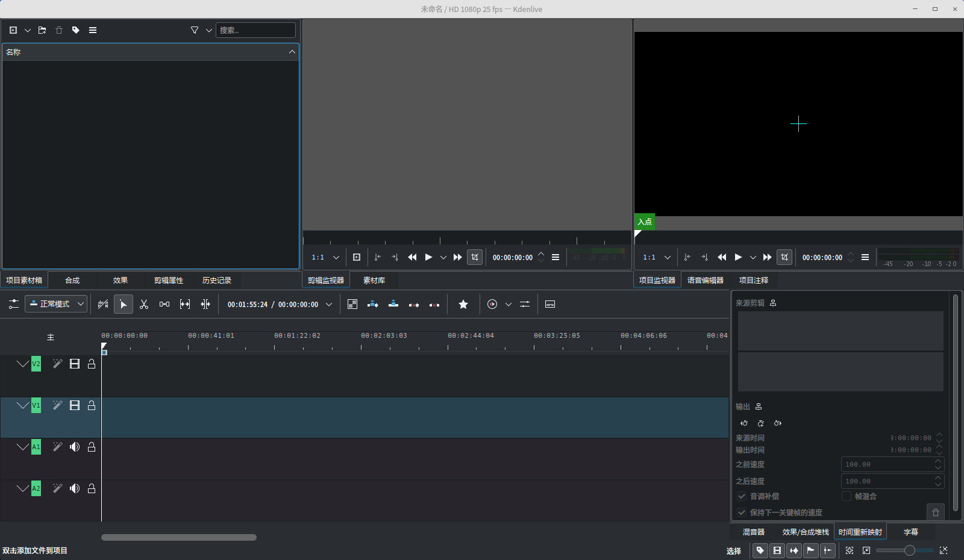The width and height of the screenshot is (964, 560).
Task: Toggle composition mixing mode icon
Action: click(352, 304)
